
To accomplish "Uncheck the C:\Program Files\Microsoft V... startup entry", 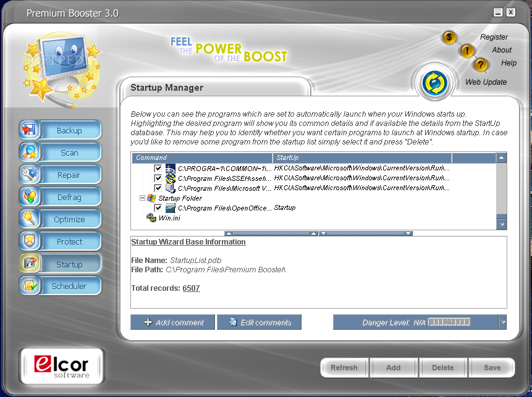I will pyautogui.click(x=158, y=188).
